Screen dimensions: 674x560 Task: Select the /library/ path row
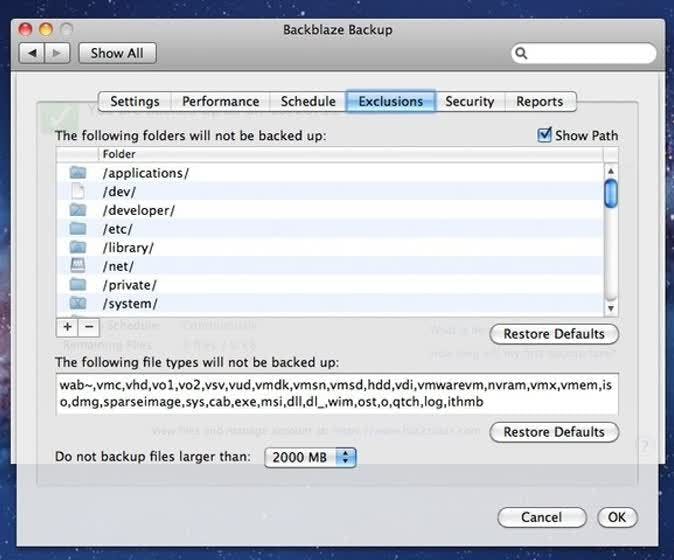click(x=330, y=248)
